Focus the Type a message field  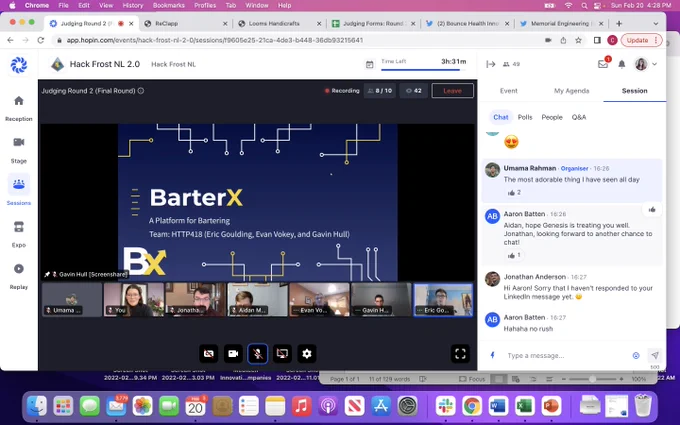click(x=566, y=356)
